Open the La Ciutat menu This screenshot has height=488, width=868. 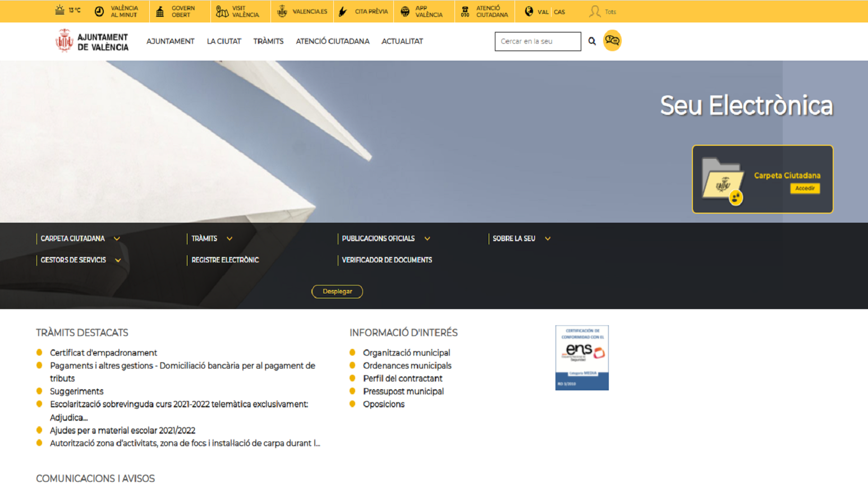tap(224, 41)
